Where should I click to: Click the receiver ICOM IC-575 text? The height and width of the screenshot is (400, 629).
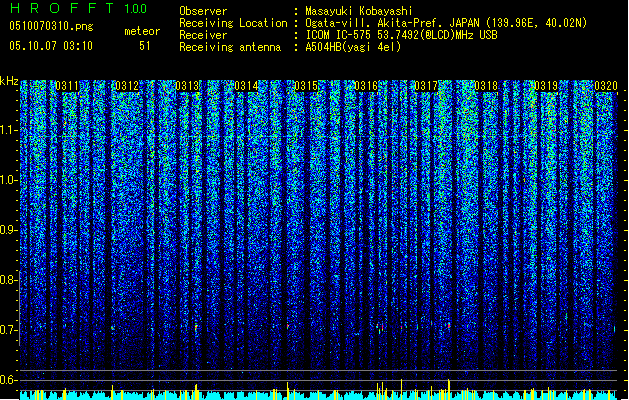point(401,35)
